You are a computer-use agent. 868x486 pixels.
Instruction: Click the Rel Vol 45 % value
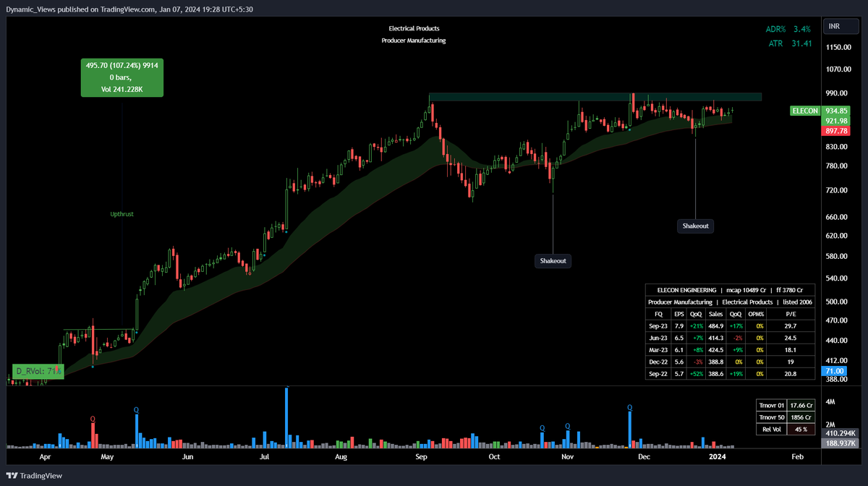click(x=801, y=430)
